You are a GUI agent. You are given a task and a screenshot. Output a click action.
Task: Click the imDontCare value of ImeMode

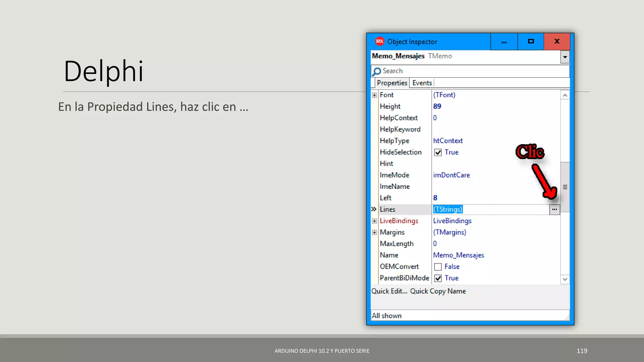[451, 175]
